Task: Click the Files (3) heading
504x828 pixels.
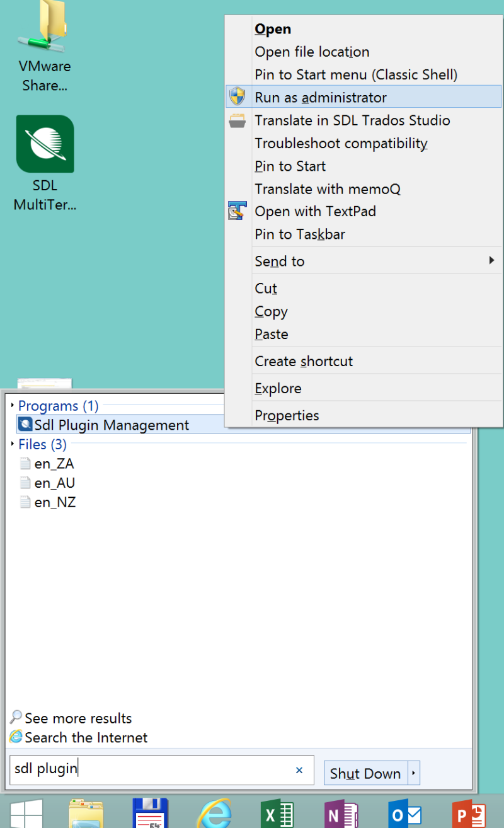Action: point(42,444)
